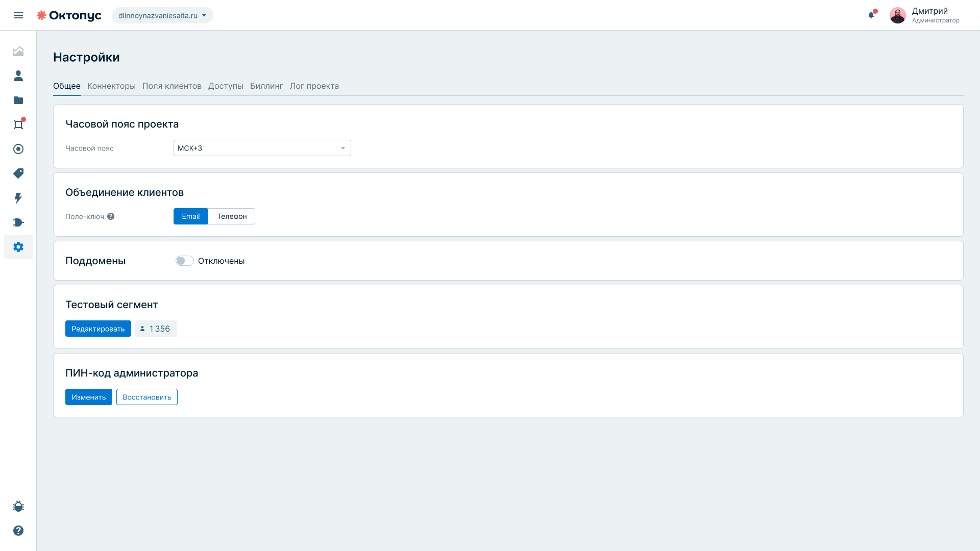This screenshot has width=980, height=551.
Task: Open the hamburger menu
Action: [x=18, y=15]
